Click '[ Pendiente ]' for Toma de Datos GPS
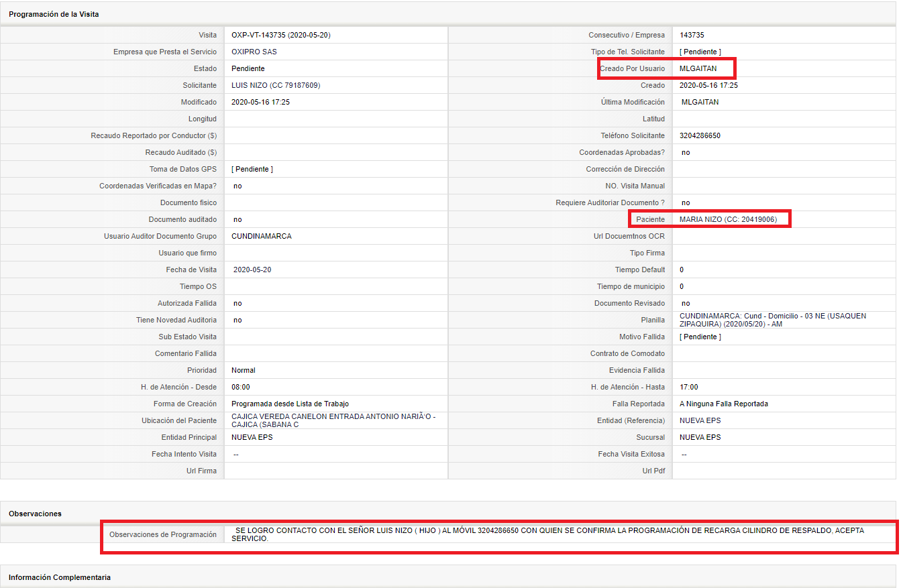 pos(252,169)
